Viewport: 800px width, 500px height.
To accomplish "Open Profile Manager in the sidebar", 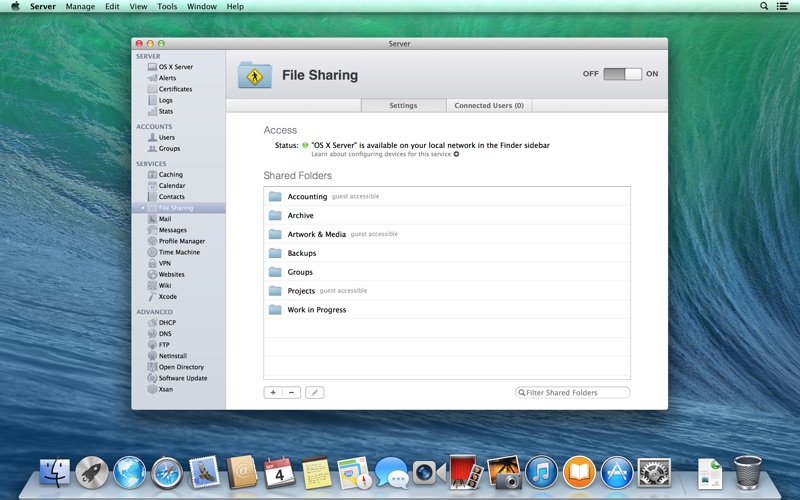I will pos(181,241).
